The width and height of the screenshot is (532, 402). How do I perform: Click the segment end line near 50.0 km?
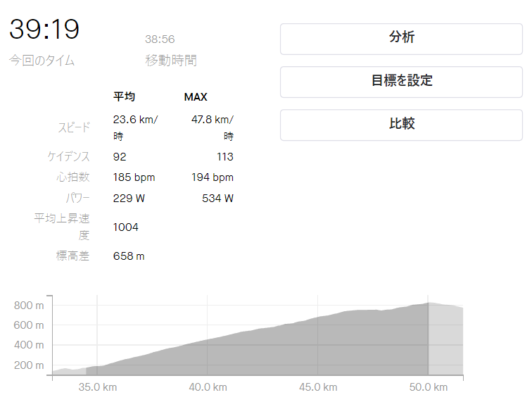point(428,338)
